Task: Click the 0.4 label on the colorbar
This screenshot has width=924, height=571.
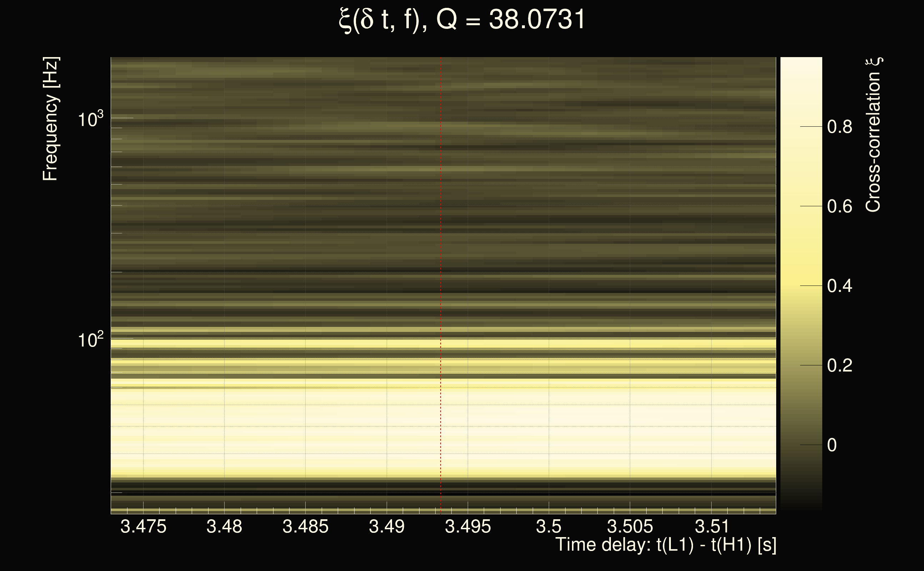Action: click(x=839, y=286)
